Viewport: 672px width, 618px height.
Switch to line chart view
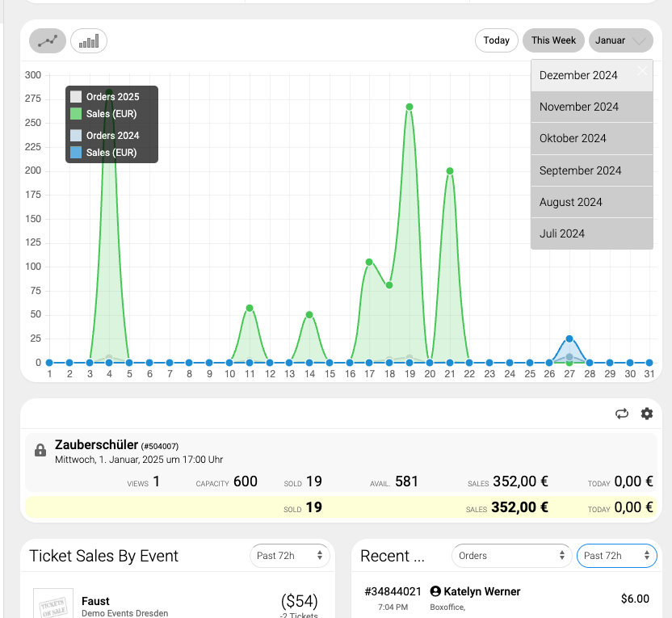48,40
